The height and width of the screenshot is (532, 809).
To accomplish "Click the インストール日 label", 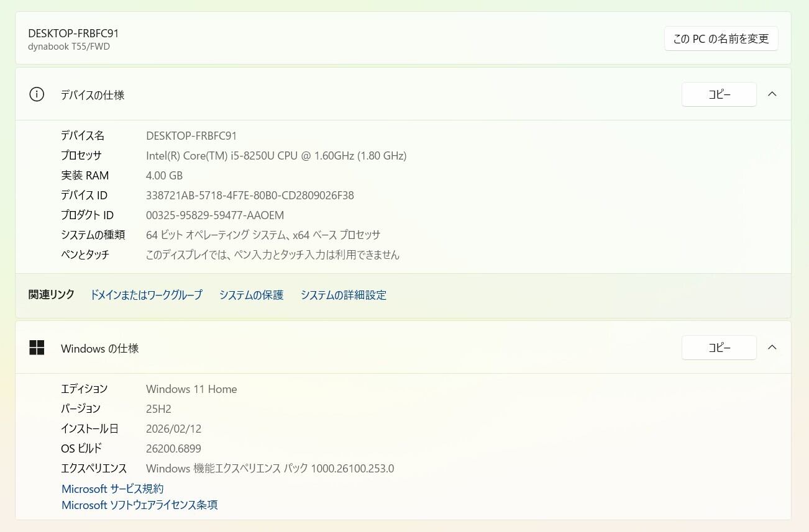I will (x=89, y=428).
